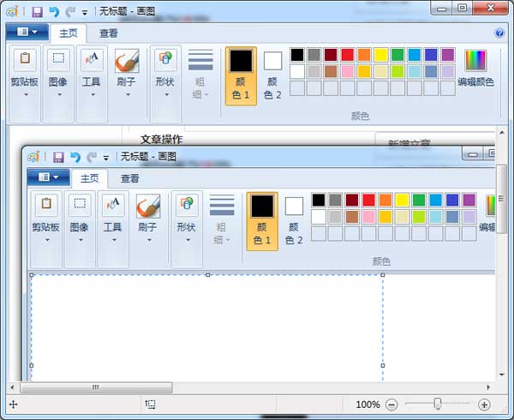Click the zoom slider handle in status bar
This screenshot has width=514, height=420.
(438, 404)
